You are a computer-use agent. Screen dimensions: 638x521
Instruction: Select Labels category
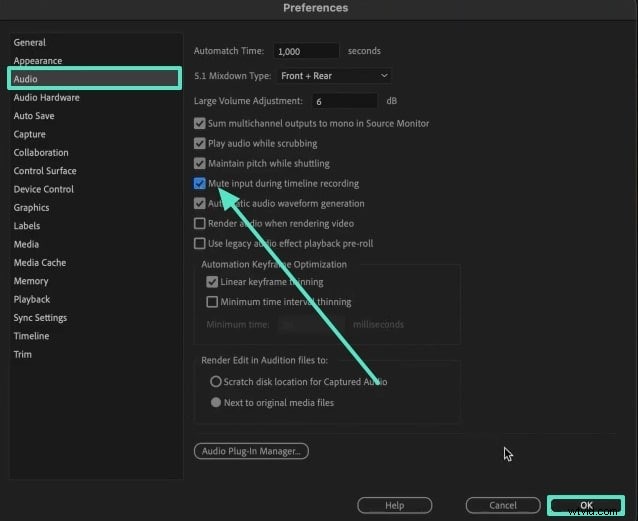27,226
